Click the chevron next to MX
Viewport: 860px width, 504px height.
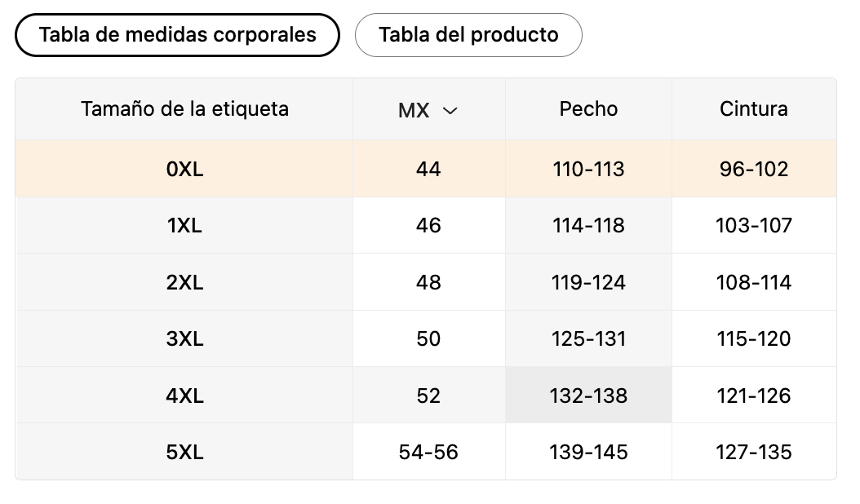(450, 111)
